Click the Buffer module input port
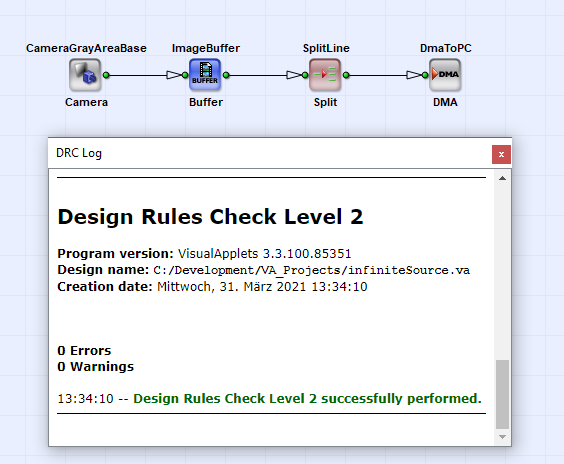 click(x=185, y=75)
